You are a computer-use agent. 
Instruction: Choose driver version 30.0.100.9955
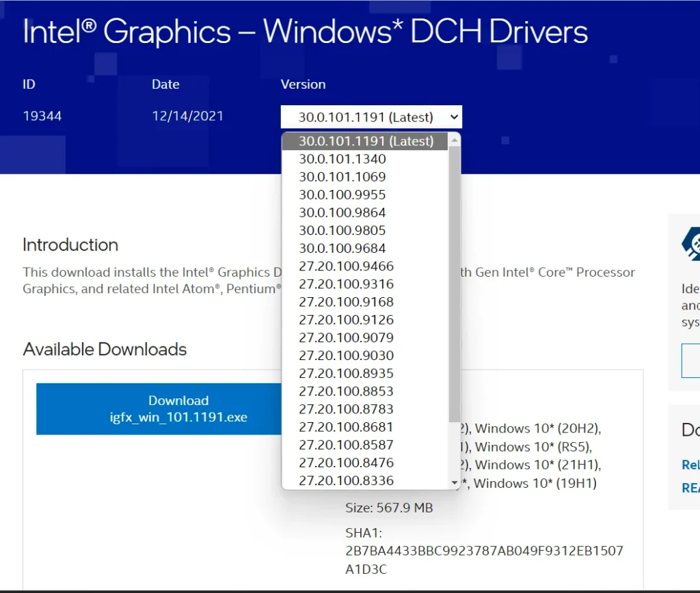point(365,195)
